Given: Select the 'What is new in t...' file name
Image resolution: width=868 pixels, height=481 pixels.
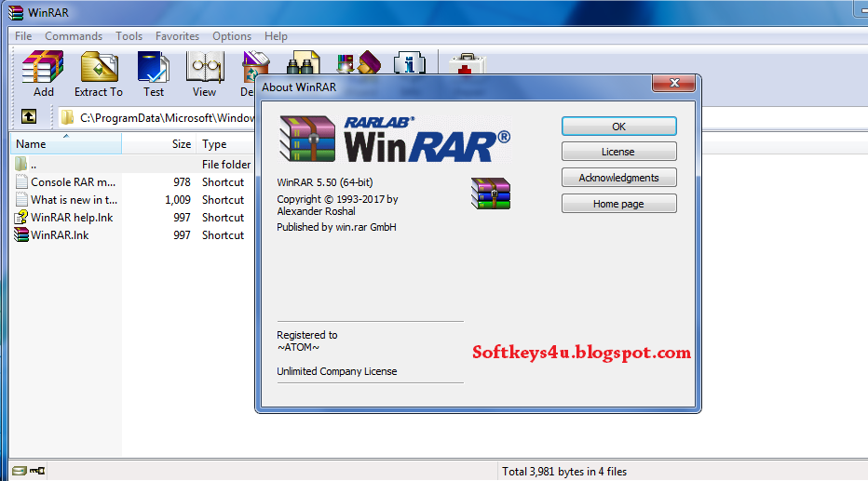Looking at the screenshot, I should point(75,200).
